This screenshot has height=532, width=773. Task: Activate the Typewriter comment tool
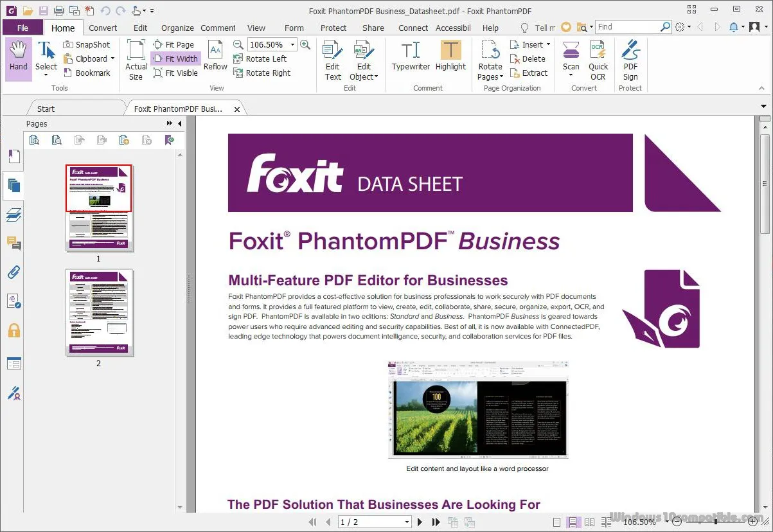(410, 58)
